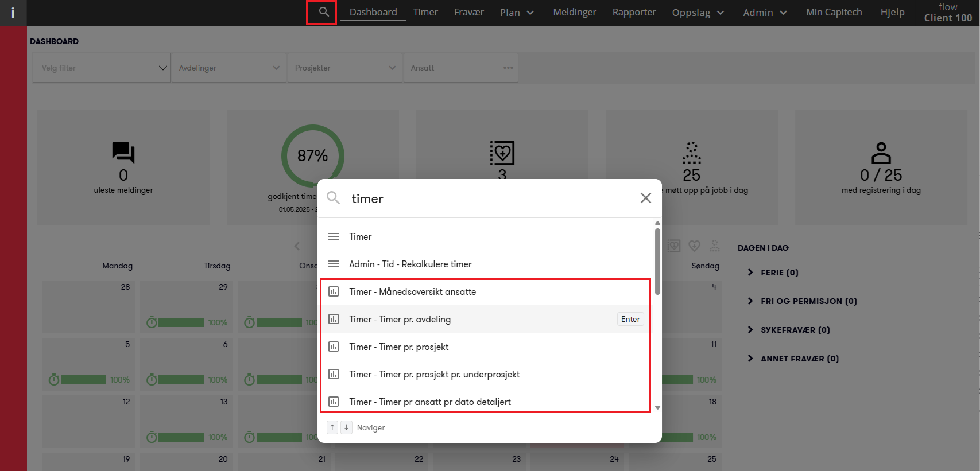Image resolution: width=980 pixels, height=471 pixels.
Task: Open 'Timer pr ansatt pr dato detaljert' result
Action: [485, 401]
